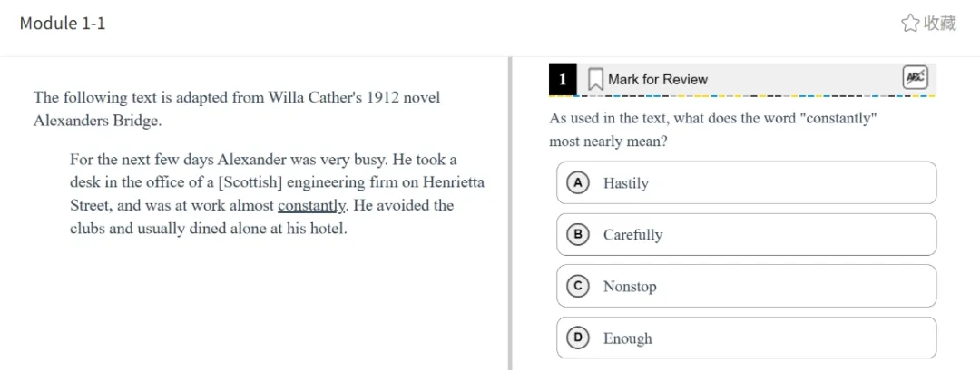This screenshot has height=382, width=980.
Task: Click the passage sentence about Henrietta Street
Action: point(277,182)
